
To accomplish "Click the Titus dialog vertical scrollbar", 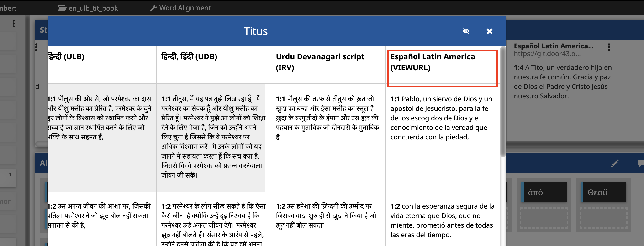I will (503, 102).
